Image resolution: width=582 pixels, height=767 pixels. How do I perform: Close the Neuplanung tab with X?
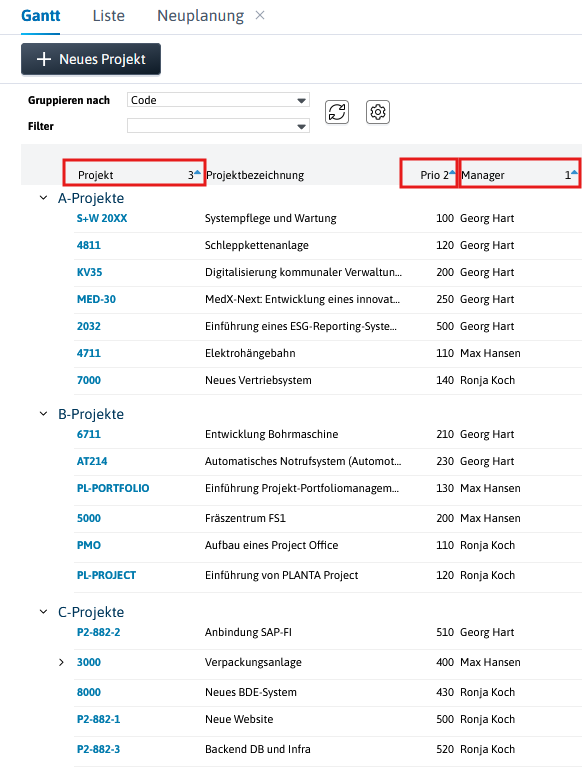pos(260,16)
